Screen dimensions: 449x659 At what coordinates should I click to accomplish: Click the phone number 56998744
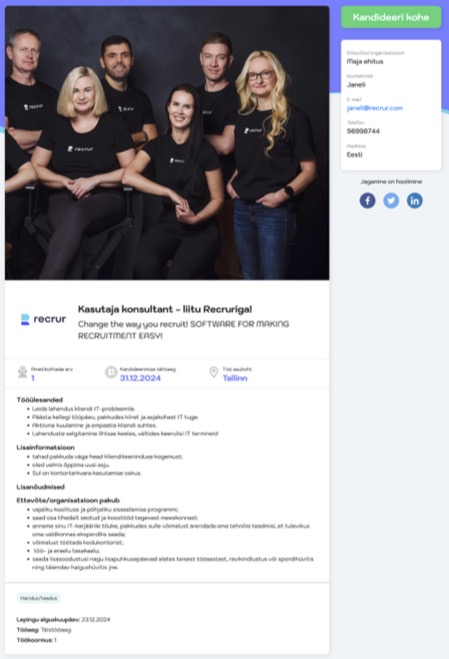pos(363,131)
